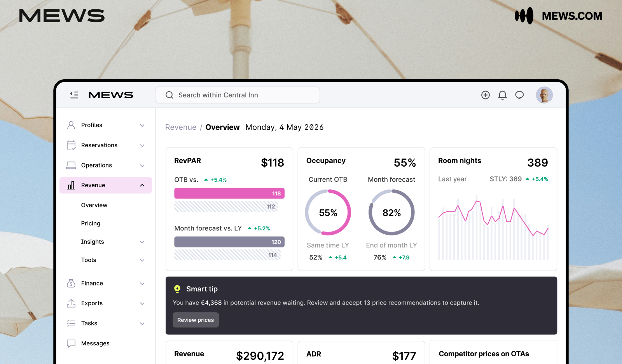Click the hatched 112 comparison bar
Screen dimensions: 622x364
[226, 206]
